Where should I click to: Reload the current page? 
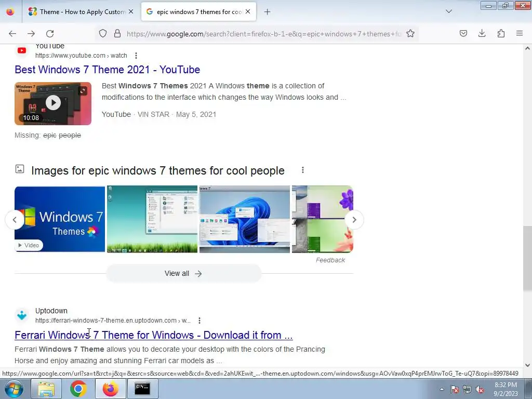pos(50,34)
